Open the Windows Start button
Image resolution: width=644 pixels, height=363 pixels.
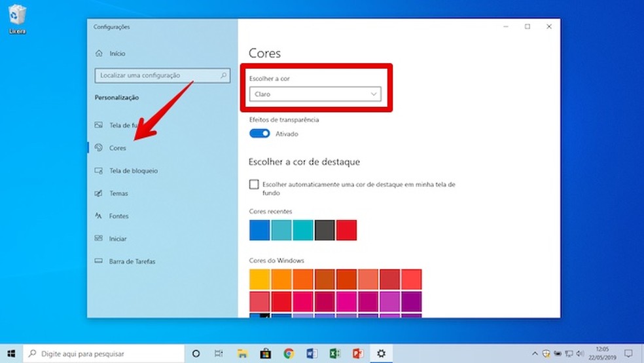click(11, 354)
